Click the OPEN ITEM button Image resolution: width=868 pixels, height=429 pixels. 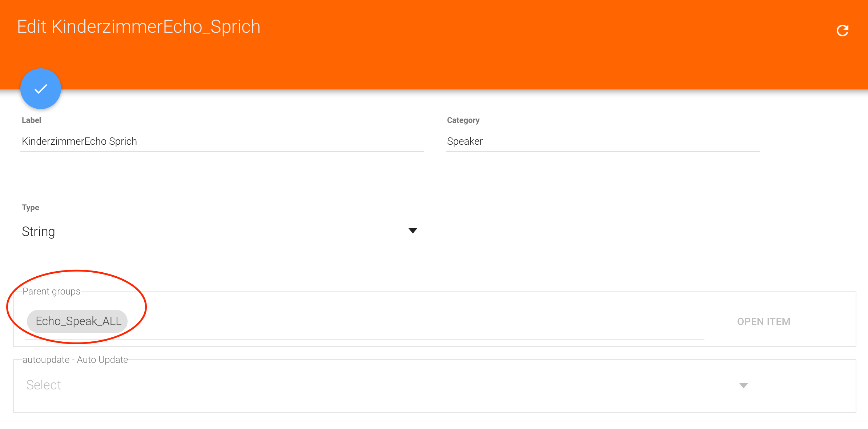tap(763, 322)
